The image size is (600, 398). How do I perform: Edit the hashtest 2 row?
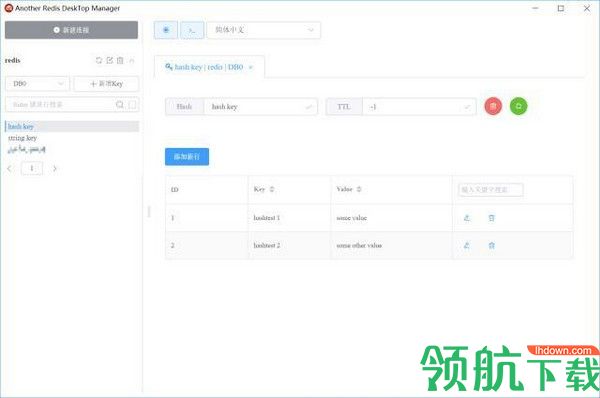tap(466, 245)
